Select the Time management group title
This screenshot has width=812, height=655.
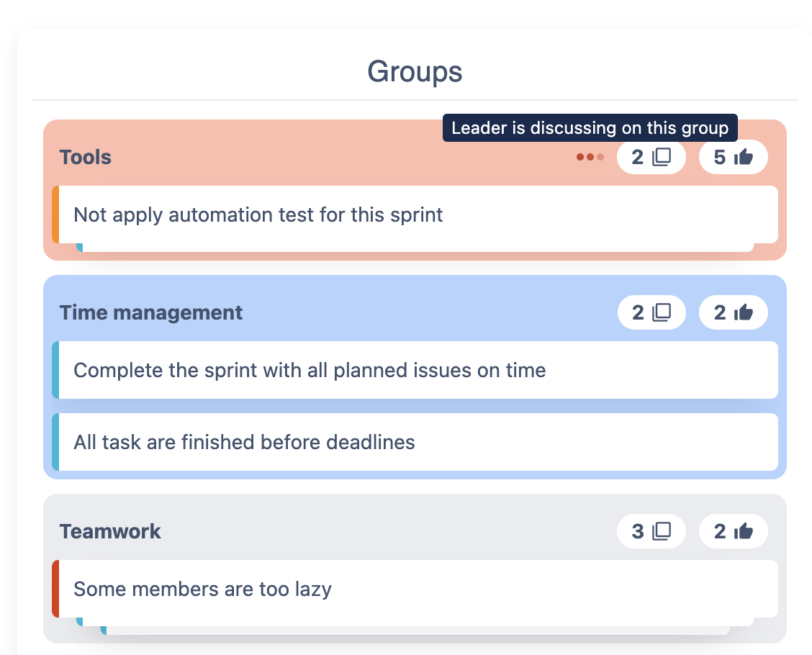coord(151,312)
